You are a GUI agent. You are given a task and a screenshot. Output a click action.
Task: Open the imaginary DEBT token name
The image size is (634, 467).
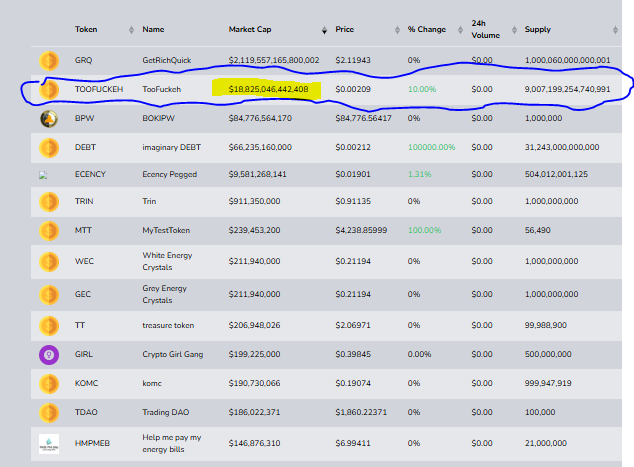[x=171, y=147]
